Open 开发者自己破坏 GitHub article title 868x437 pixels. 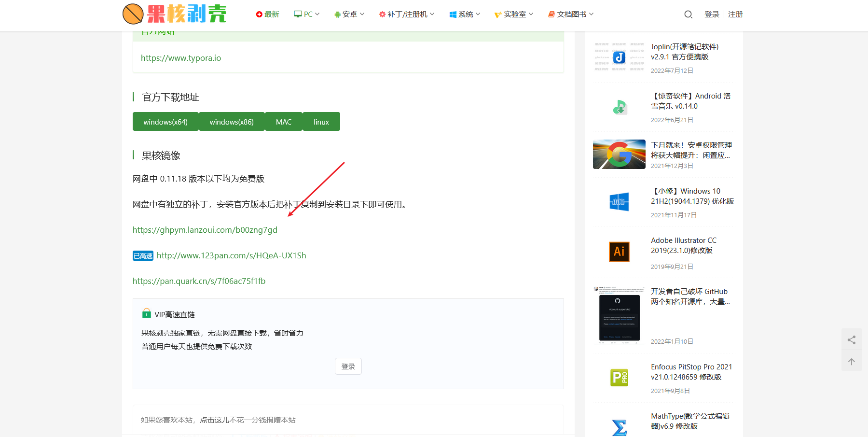(x=690, y=296)
